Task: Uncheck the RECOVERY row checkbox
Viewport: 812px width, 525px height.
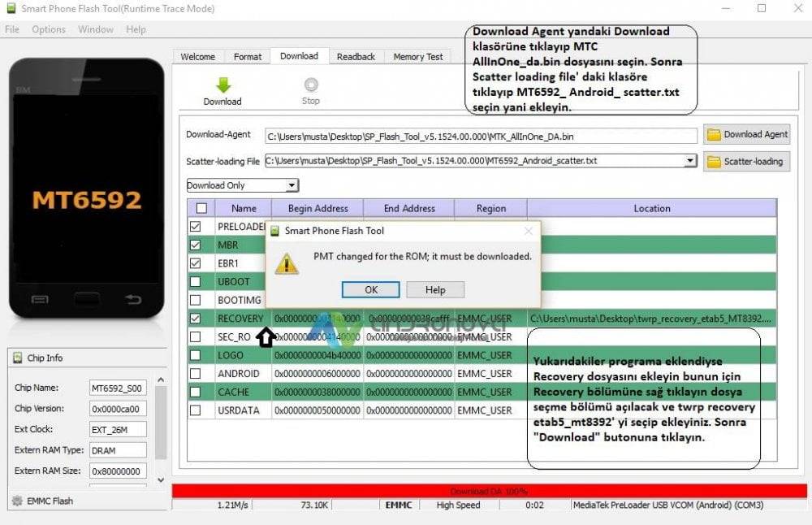Action: point(195,319)
